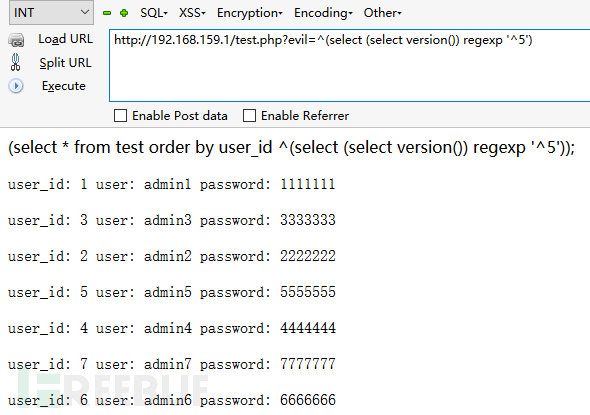The image size is (590, 415).
Task: Enable the Referrer checkbox
Action: pyautogui.click(x=249, y=116)
